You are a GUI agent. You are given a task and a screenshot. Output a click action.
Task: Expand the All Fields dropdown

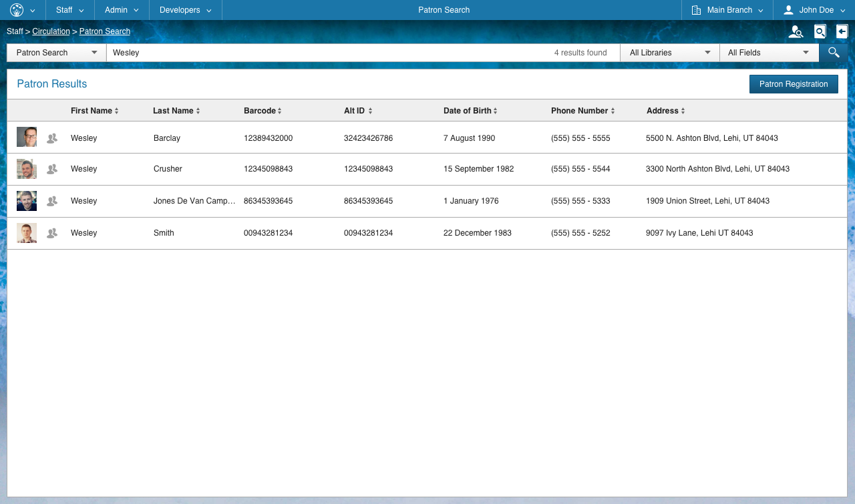click(768, 52)
